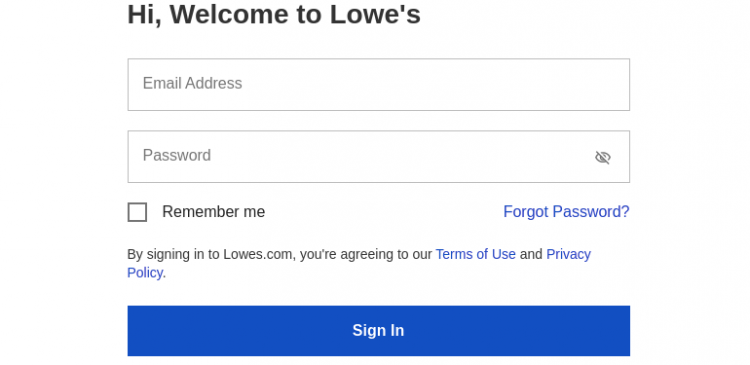This screenshot has height=365, width=750.
Task: Open the Privacy Policy link
Action: 568,254
